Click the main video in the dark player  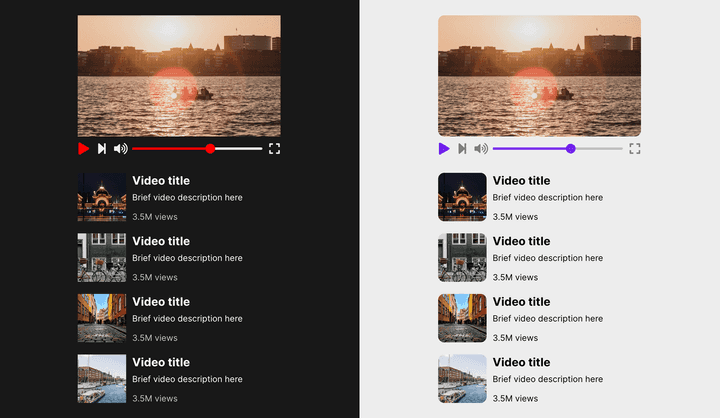179,75
